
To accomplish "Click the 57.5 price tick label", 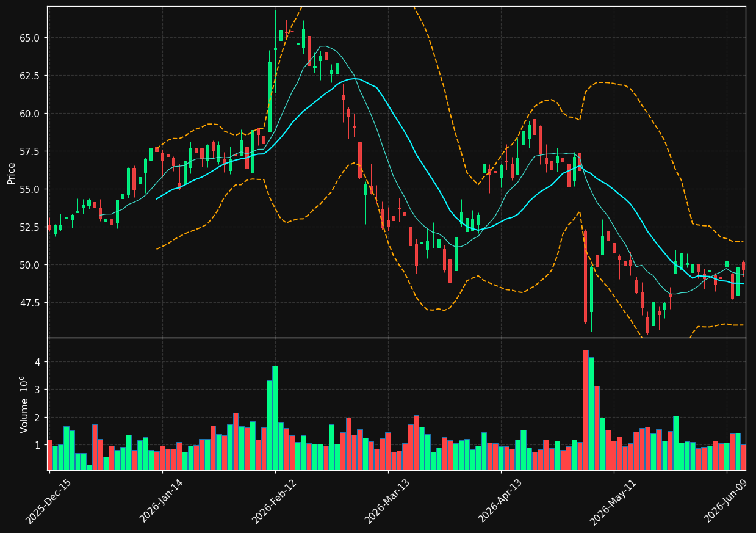I will click(x=30, y=151).
